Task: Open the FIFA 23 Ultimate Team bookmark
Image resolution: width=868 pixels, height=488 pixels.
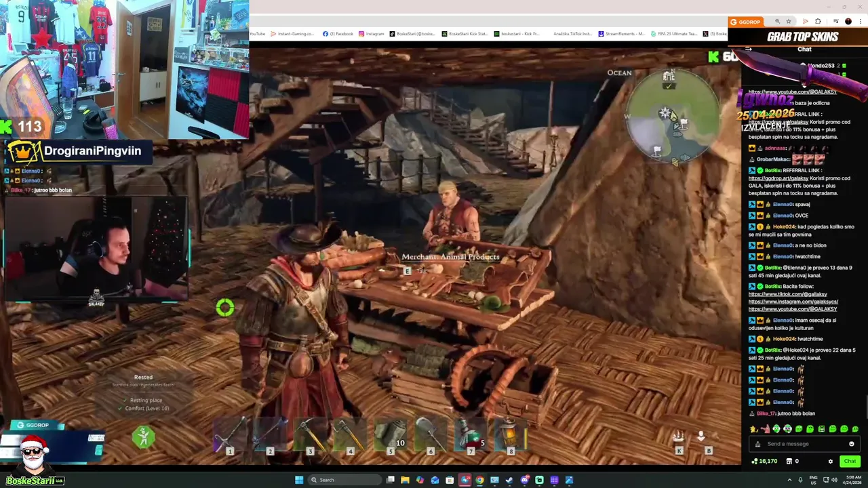Action: (x=673, y=34)
